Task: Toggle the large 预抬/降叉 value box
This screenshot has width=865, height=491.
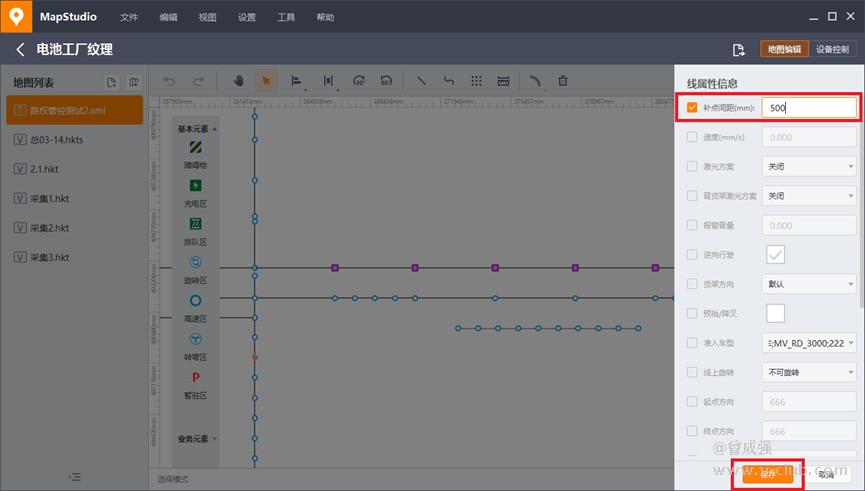Action: pos(776,313)
